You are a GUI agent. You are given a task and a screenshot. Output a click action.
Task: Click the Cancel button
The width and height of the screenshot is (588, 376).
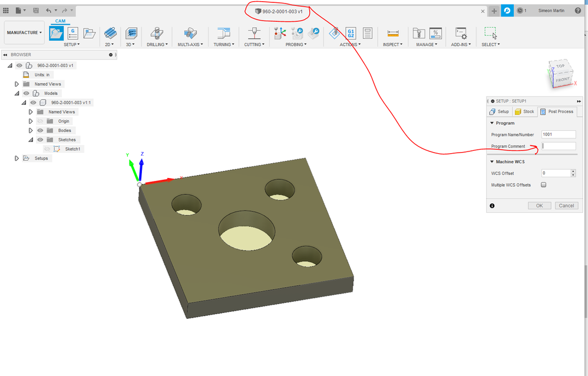566,206
